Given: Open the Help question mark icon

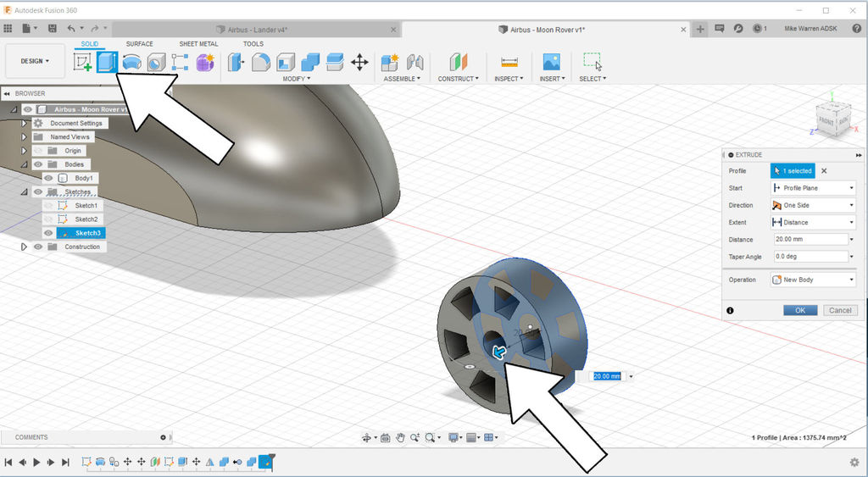Looking at the screenshot, I should tap(856, 28).
